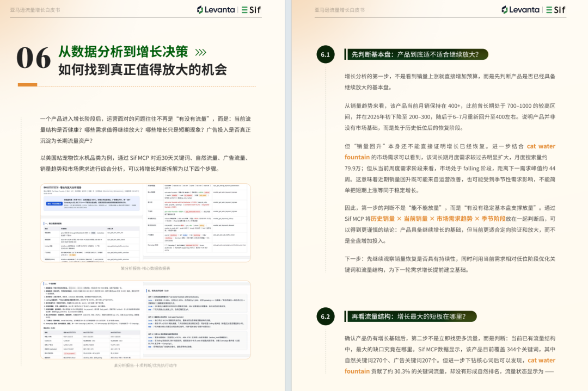Click the Sif logo on the left page
This screenshot has height=391, width=588.
pyautogui.click(x=251, y=10)
